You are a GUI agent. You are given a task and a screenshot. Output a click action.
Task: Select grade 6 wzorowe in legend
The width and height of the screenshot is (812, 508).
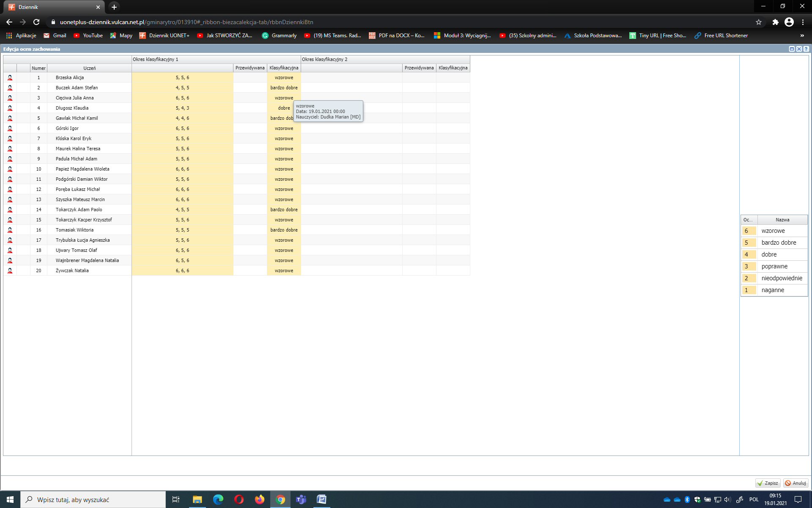[x=773, y=231]
